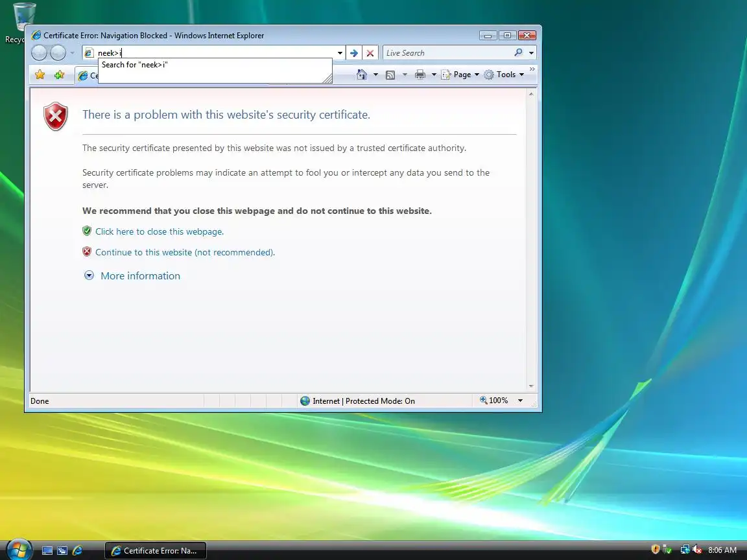Maximize the Internet Explorer window

(507, 35)
